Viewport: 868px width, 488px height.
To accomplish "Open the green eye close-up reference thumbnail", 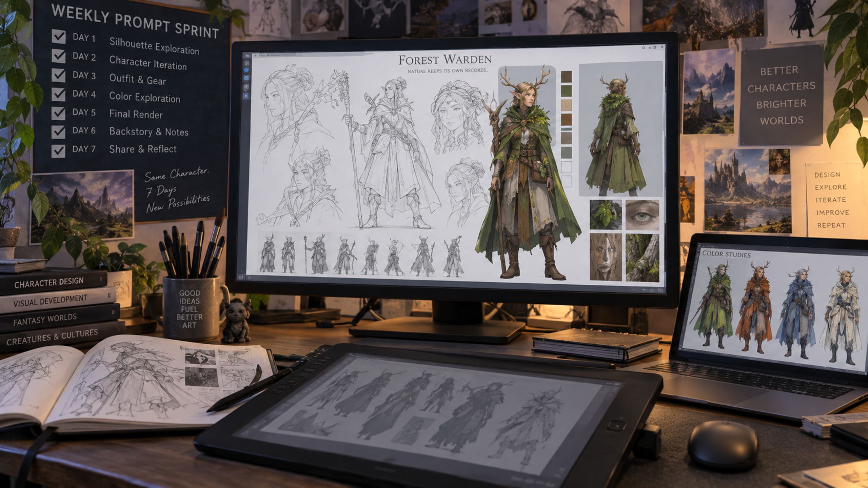I will point(642,215).
